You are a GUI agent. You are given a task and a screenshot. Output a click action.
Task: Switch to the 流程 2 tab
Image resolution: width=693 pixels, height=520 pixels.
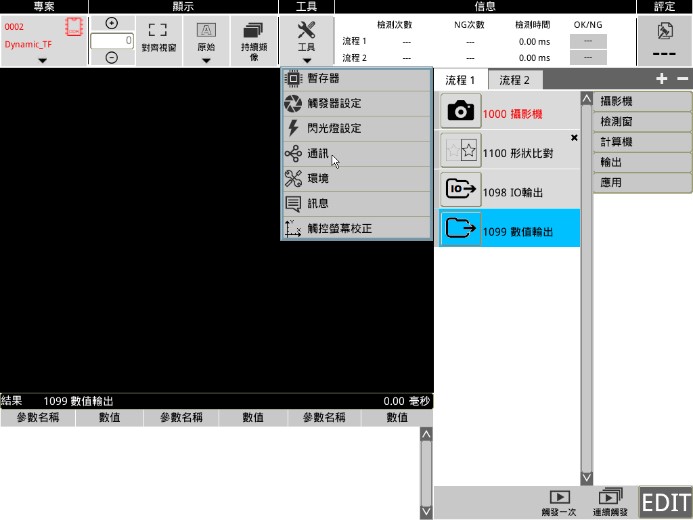(x=515, y=80)
